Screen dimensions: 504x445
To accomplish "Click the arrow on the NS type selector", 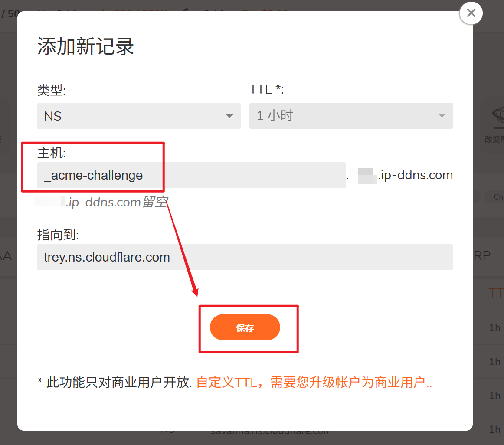I will pyautogui.click(x=229, y=116).
